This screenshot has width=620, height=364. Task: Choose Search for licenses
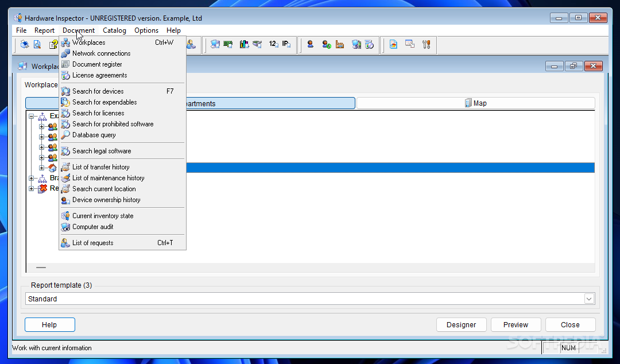(x=123, y=113)
